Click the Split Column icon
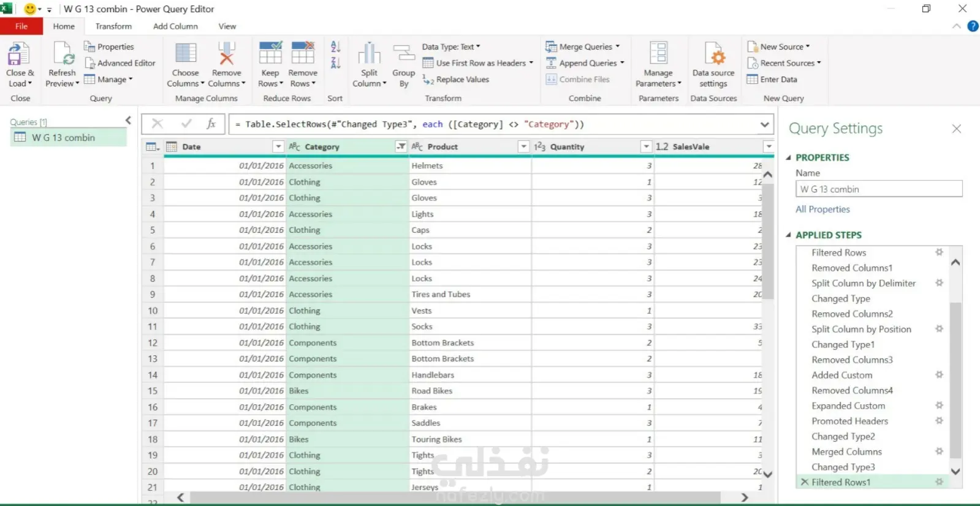This screenshot has height=506, width=980. (x=370, y=53)
